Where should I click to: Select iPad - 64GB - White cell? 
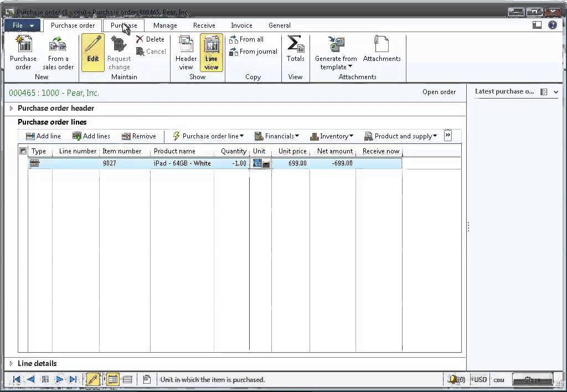[x=182, y=163]
